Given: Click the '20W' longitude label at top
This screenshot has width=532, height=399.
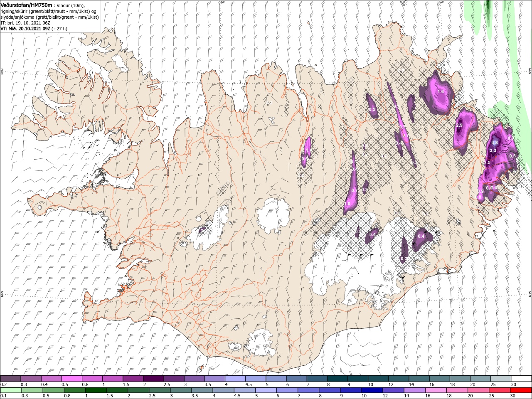Looking at the screenshot, I should click(221, 2).
